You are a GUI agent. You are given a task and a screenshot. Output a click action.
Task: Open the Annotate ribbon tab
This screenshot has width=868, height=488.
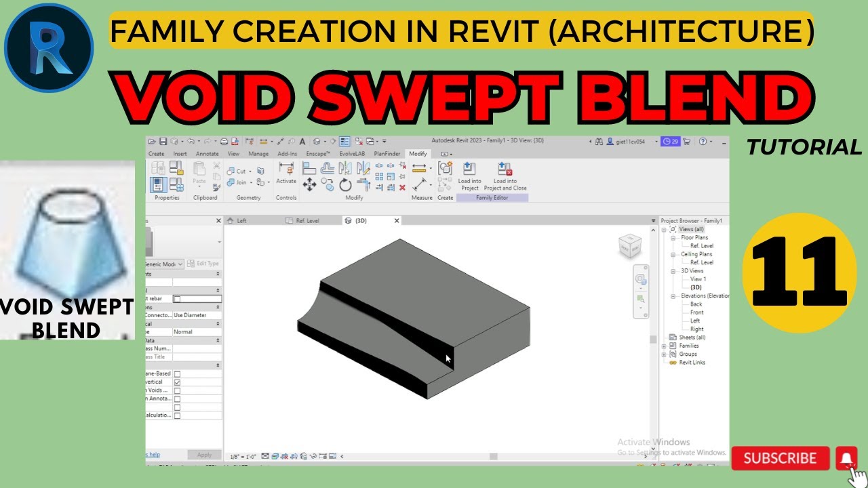point(208,154)
